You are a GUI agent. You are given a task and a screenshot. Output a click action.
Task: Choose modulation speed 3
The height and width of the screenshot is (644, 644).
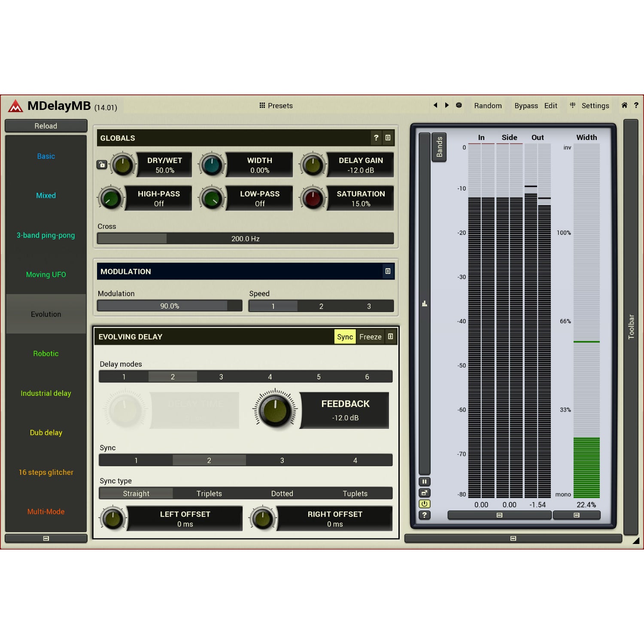[369, 306]
